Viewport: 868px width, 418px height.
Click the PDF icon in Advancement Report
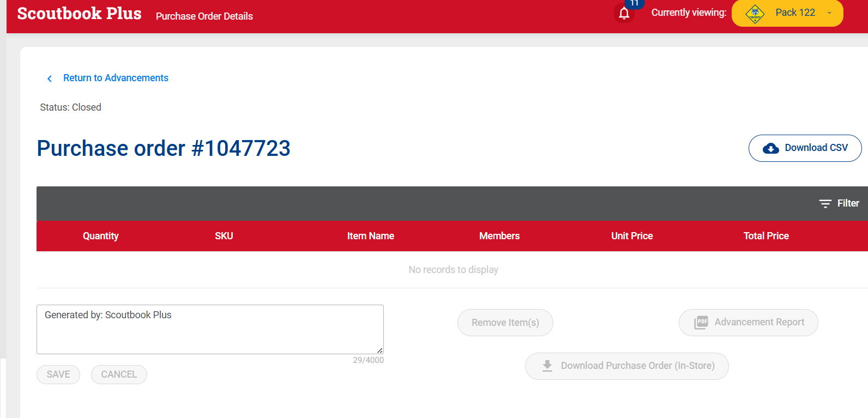[701, 322]
